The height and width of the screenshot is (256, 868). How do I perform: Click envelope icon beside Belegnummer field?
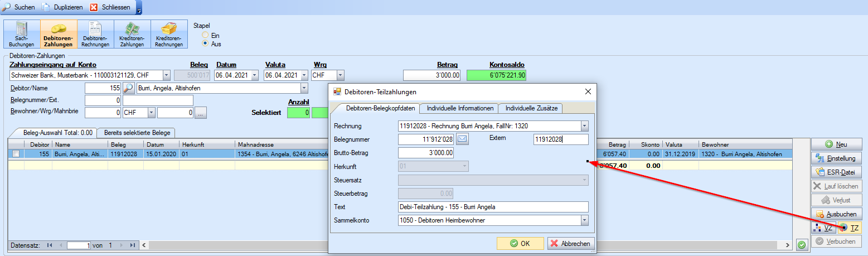(x=463, y=139)
